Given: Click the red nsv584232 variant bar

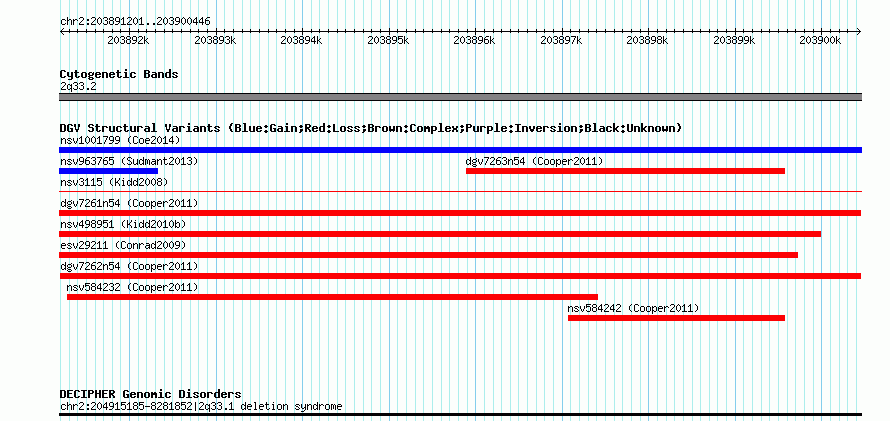Looking at the screenshot, I should click(333, 297).
